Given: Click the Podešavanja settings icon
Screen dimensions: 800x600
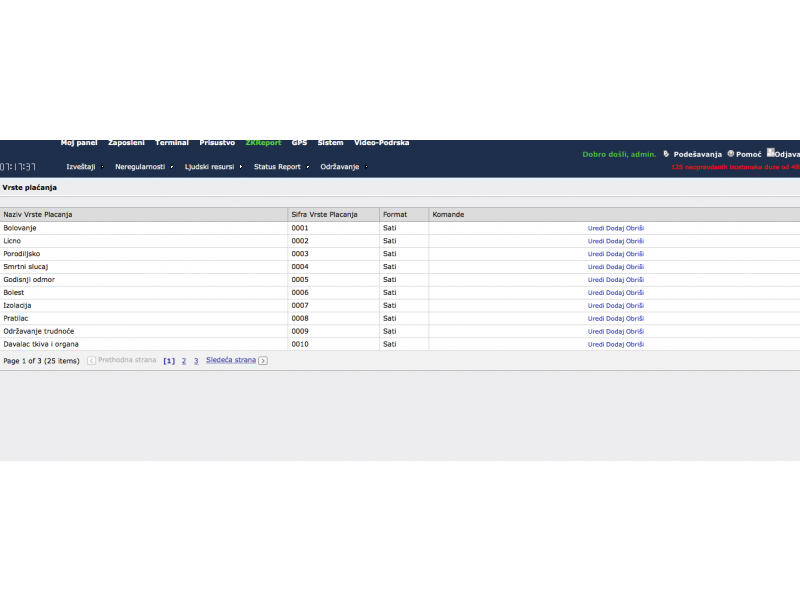Looking at the screenshot, I should pos(666,154).
